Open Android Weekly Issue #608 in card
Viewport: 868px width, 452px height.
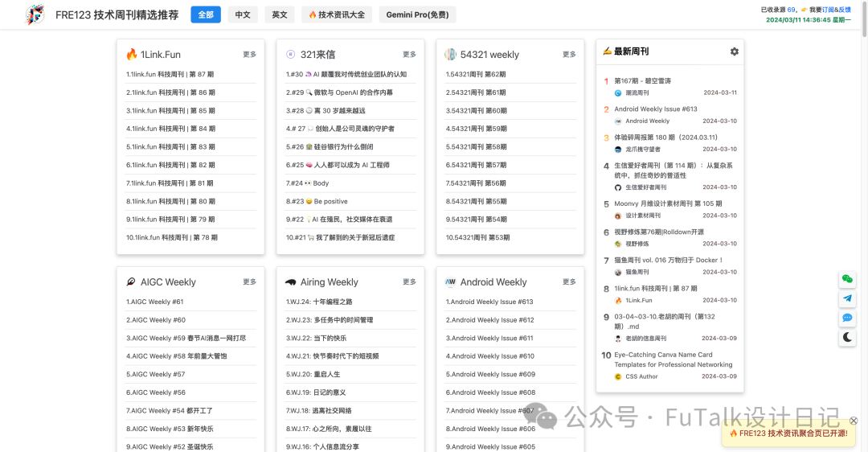(x=490, y=392)
